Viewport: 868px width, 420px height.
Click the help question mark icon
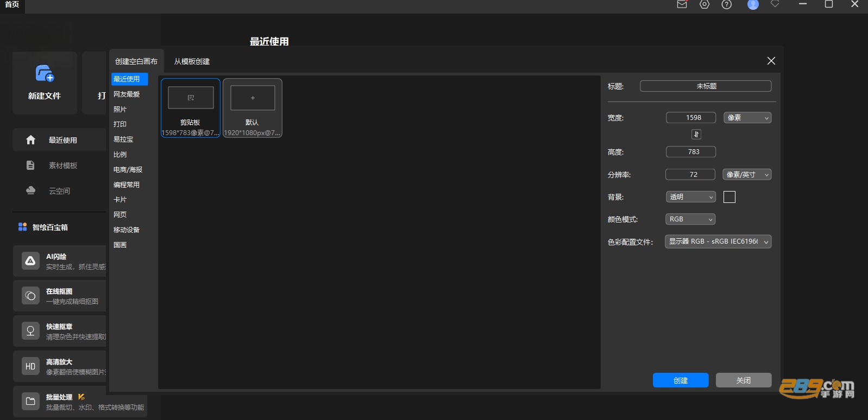click(x=727, y=4)
